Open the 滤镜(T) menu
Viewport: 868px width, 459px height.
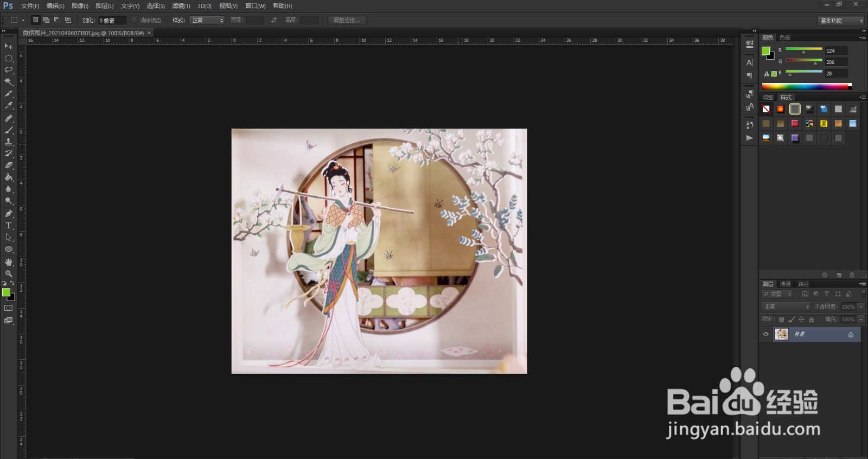(x=181, y=6)
